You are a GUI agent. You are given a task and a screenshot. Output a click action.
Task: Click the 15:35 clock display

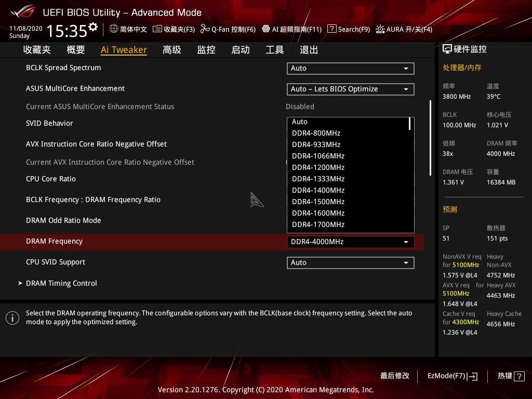coord(67,31)
